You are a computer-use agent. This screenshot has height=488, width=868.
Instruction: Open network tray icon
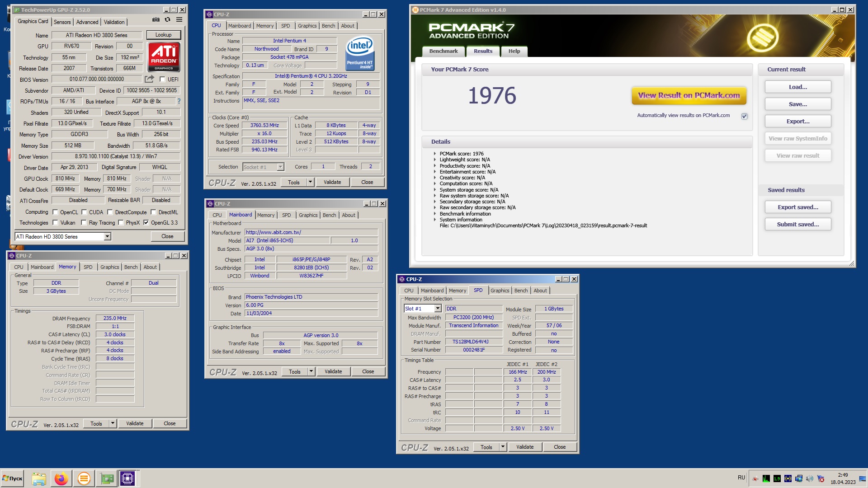tap(799, 479)
